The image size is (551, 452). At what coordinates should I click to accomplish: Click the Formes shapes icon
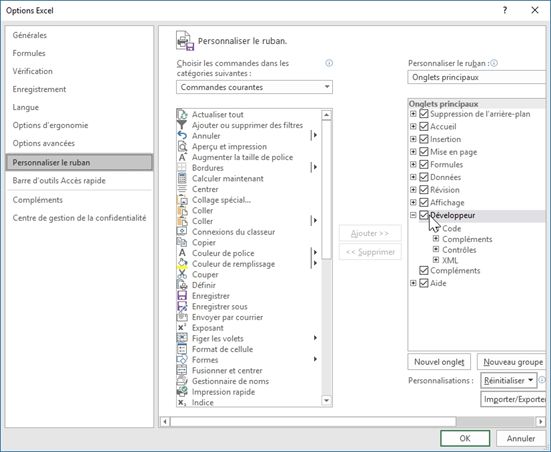[x=182, y=360]
